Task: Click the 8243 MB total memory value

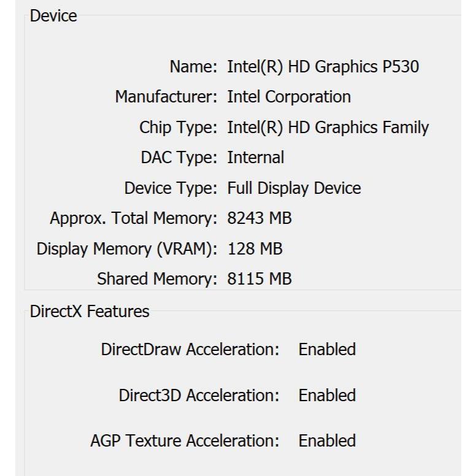Action: pyautogui.click(x=259, y=218)
